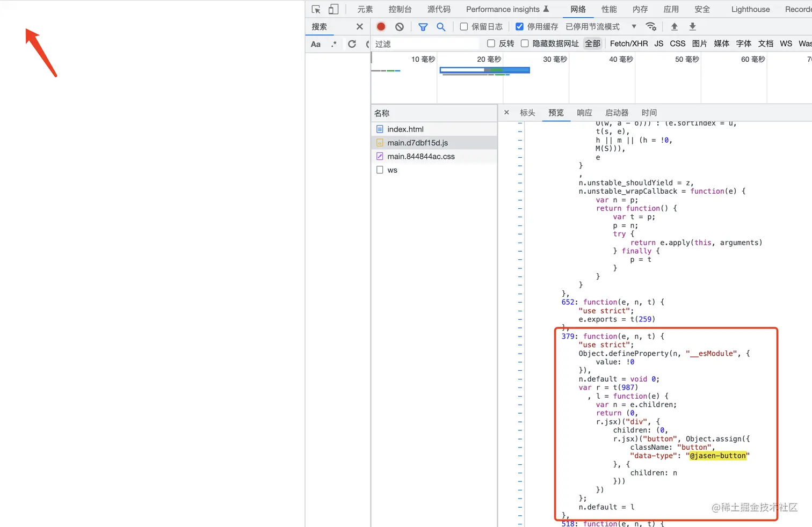Viewport: 812px width, 527px height.
Task: Open the Performance insights tab
Action: [x=508, y=9]
